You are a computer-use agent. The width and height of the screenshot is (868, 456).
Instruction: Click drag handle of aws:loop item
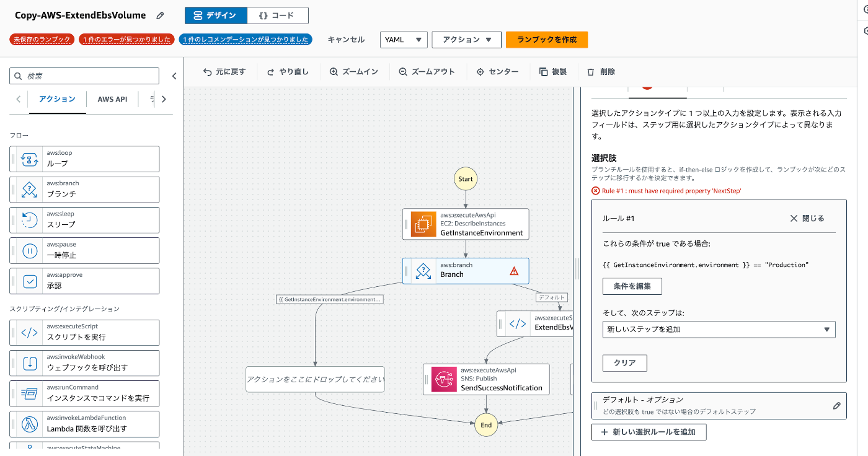[x=14, y=159]
